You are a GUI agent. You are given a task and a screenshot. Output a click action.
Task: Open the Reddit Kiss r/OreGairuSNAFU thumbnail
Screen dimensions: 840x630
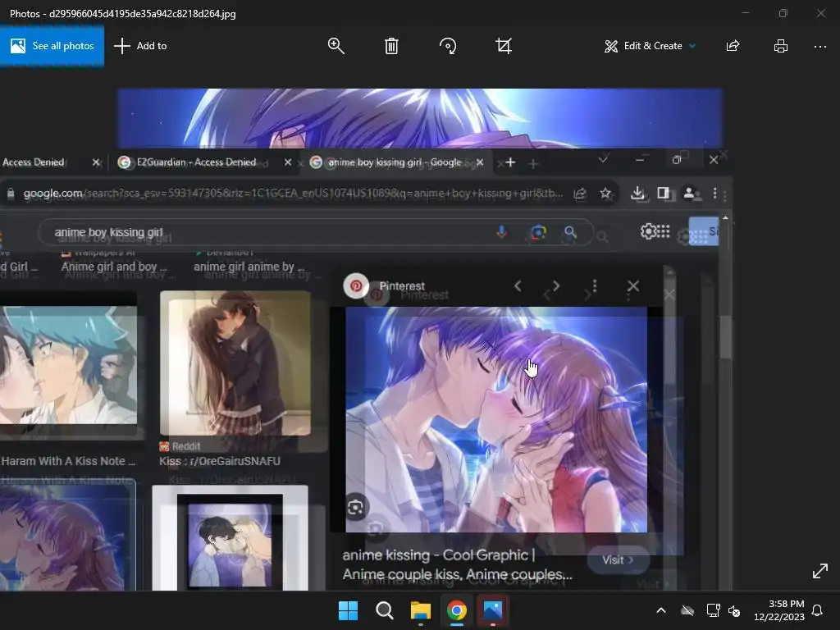pyautogui.click(x=235, y=363)
